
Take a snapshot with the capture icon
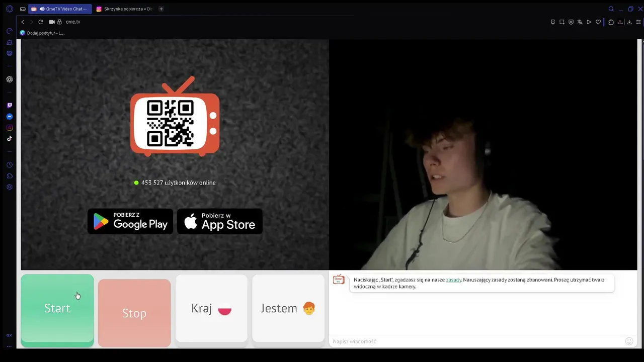[562, 22]
